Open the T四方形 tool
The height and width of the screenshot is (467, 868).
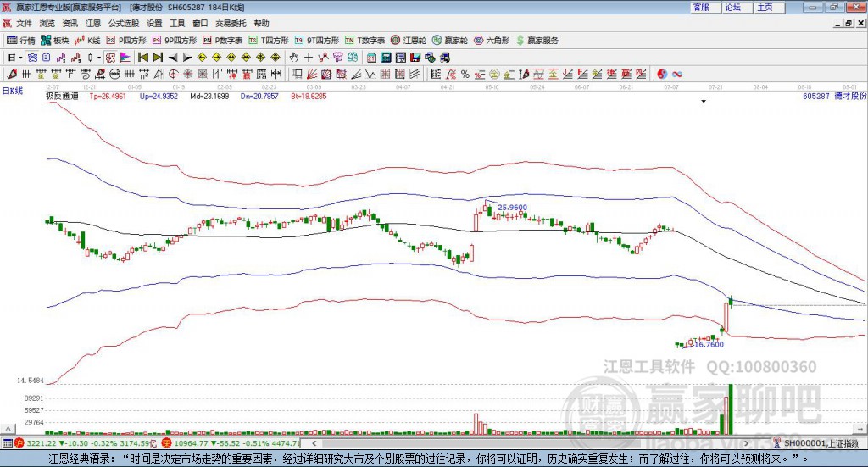269,41
